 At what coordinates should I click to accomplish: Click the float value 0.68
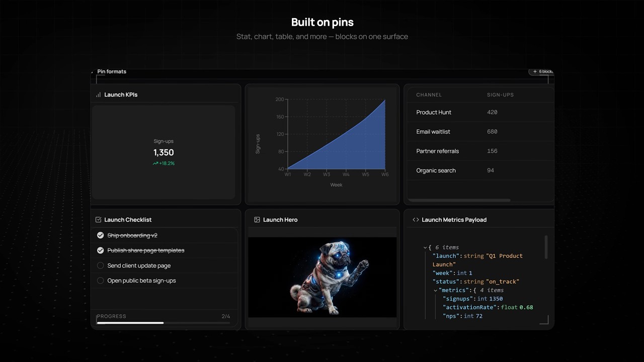point(526,307)
